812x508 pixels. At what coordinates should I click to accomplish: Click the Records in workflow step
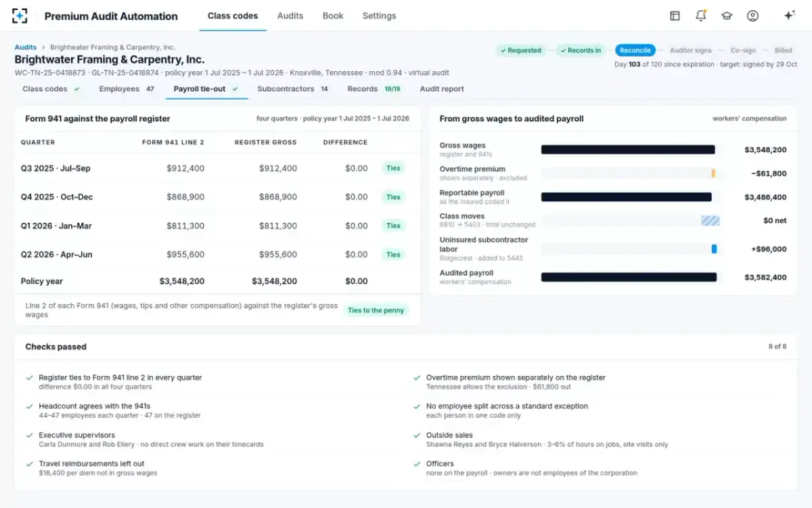(x=581, y=50)
